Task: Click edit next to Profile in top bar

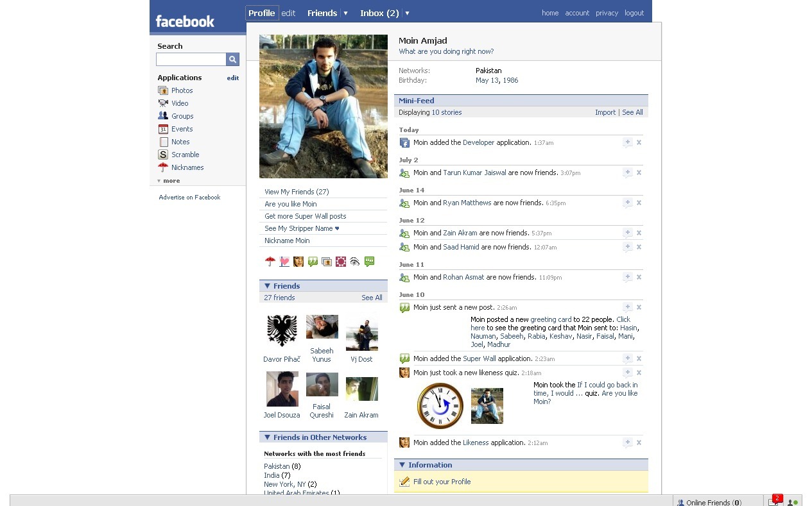Action: click(288, 13)
